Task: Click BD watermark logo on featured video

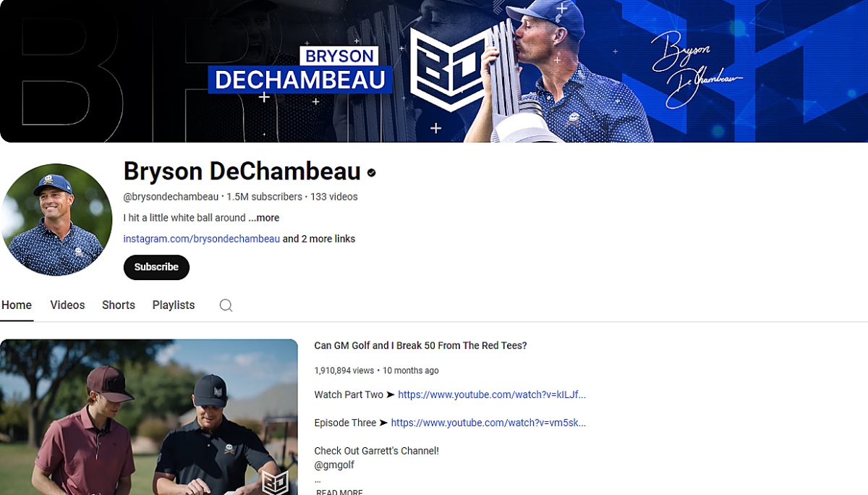Action: tap(275, 482)
